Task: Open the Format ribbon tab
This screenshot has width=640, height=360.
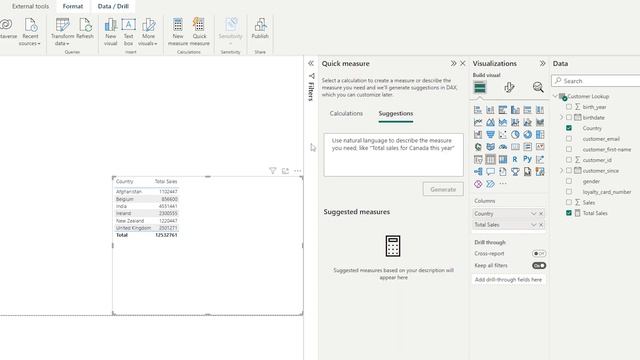Action: point(73,6)
